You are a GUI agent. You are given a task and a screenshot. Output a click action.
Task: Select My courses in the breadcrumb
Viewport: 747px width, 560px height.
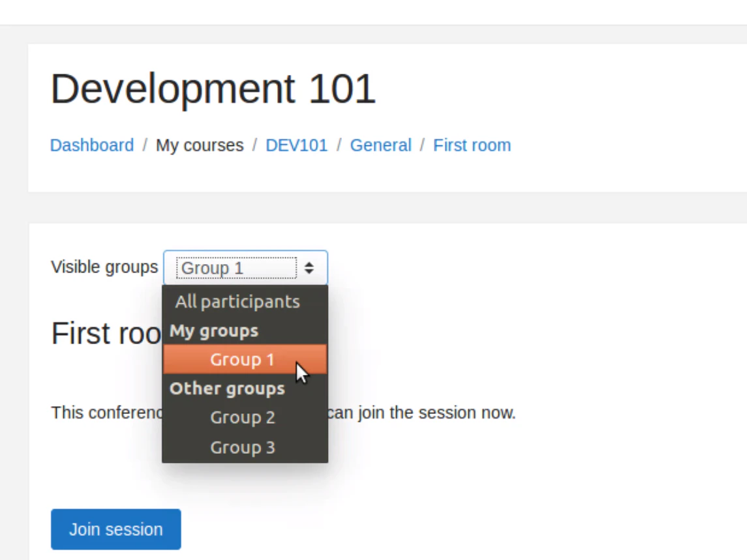tap(199, 145)
